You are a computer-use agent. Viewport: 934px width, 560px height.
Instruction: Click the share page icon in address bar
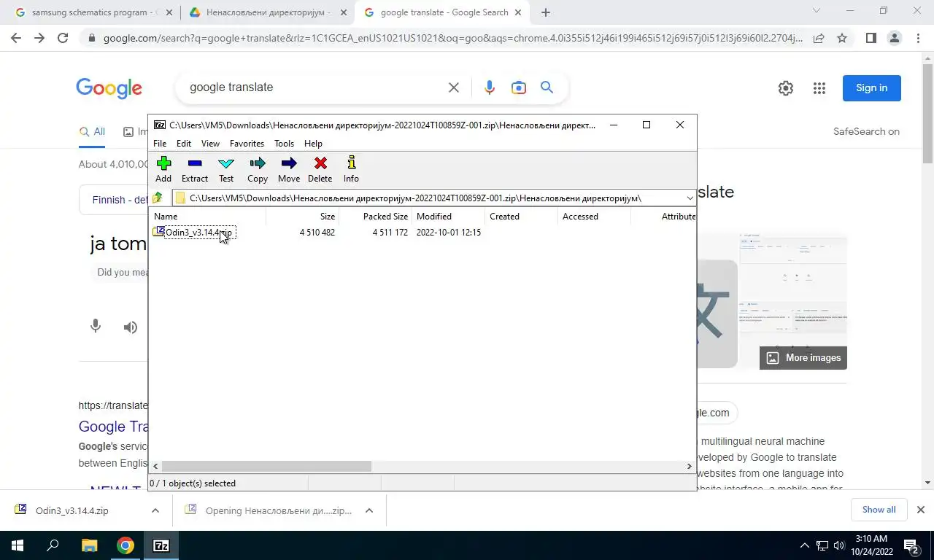(x=819, y=38)
